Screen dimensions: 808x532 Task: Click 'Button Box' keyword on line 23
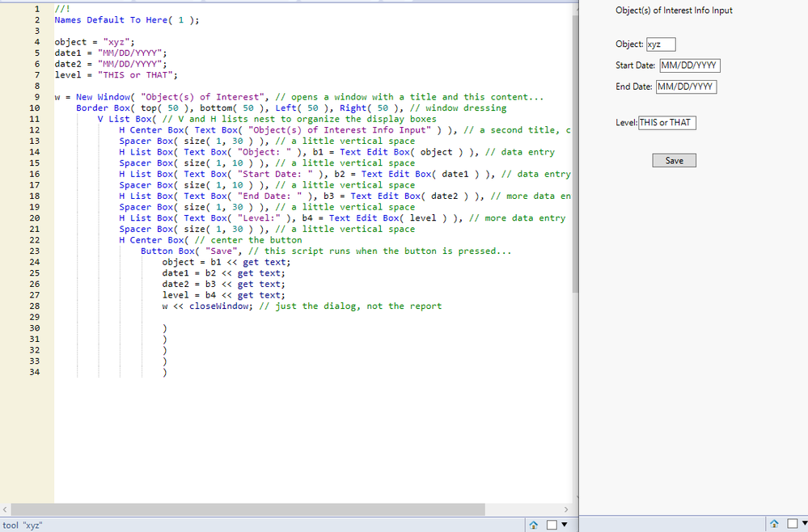[167, 251]
